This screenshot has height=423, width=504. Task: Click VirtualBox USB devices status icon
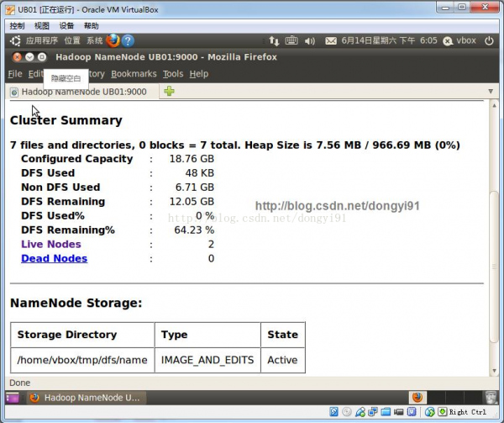(360, 412)
